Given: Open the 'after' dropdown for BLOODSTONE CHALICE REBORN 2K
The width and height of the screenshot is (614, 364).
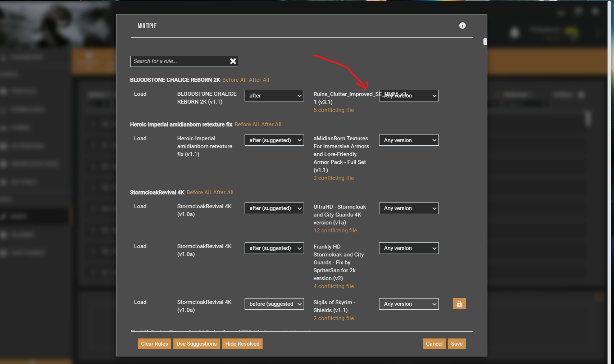Looking at the screenshot, I should point(274,96).
